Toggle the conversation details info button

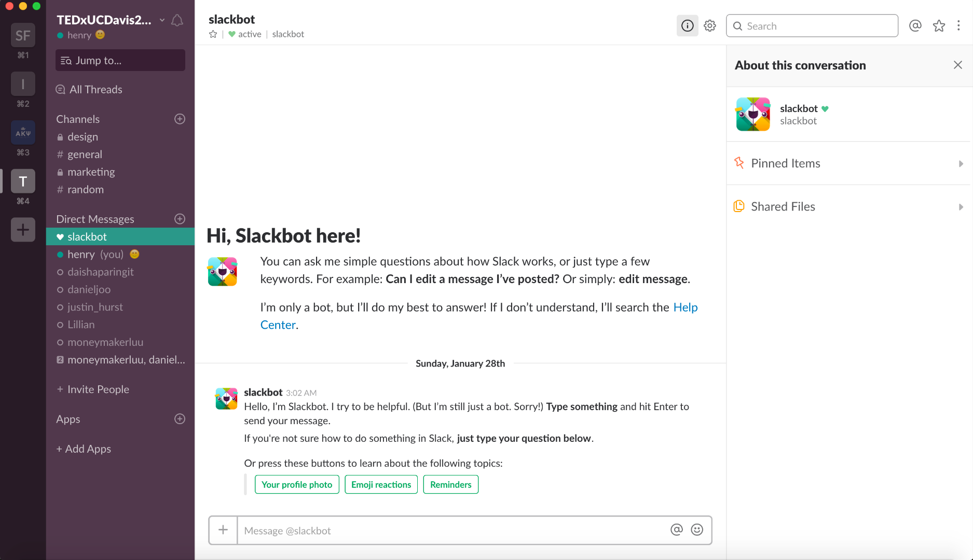pyautogui.click(x=687, y=26)
